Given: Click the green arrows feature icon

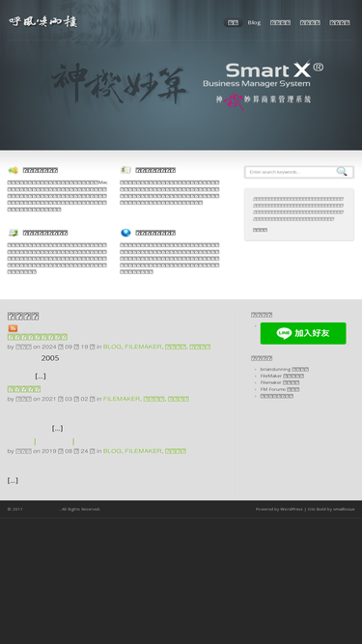Looking at the screenshot, I should [14, 170].
